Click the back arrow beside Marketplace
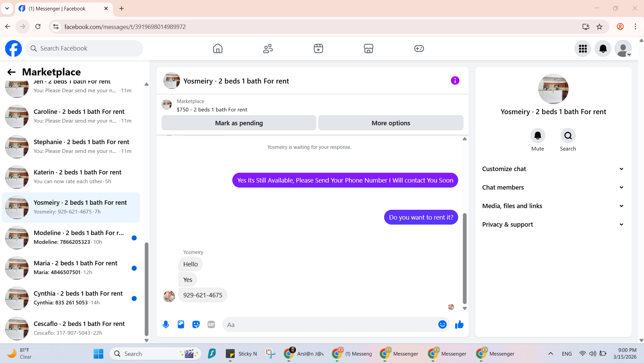The width and height of the screenshot is (644, 363). (x=11, y=72)
